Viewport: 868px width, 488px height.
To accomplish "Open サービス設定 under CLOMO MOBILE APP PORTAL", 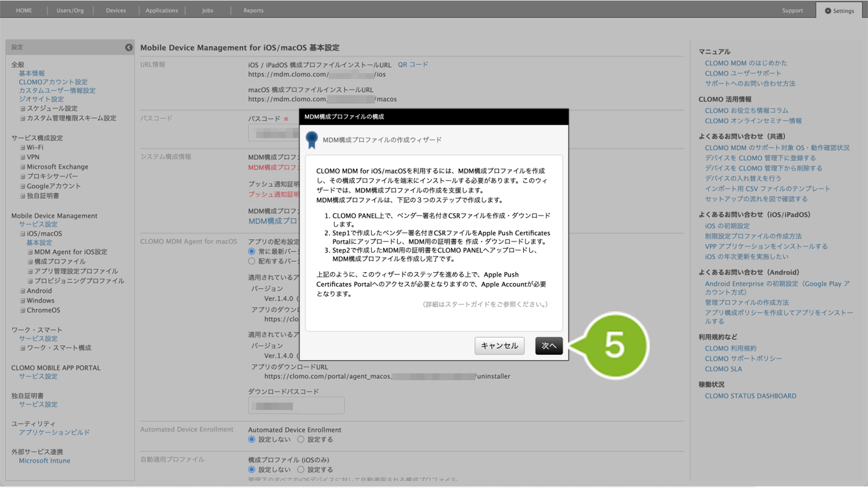I will (x=38, y=377).
